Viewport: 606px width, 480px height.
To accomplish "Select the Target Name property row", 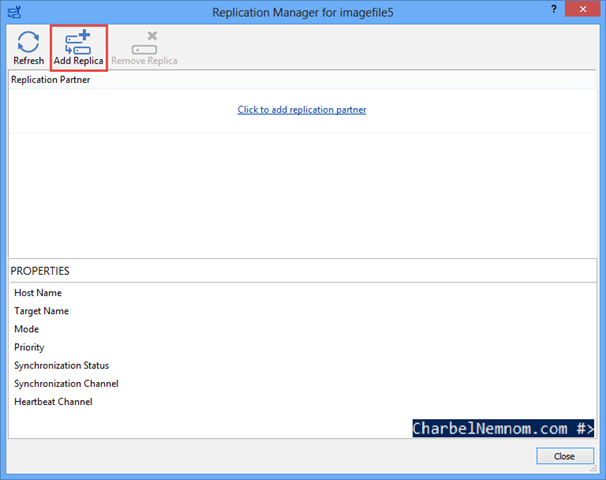I will (302, 311).
